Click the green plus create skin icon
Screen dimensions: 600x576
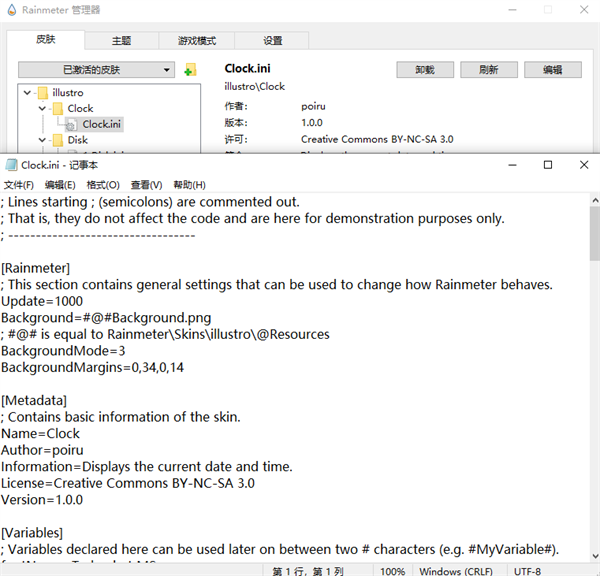pos(190,70)
